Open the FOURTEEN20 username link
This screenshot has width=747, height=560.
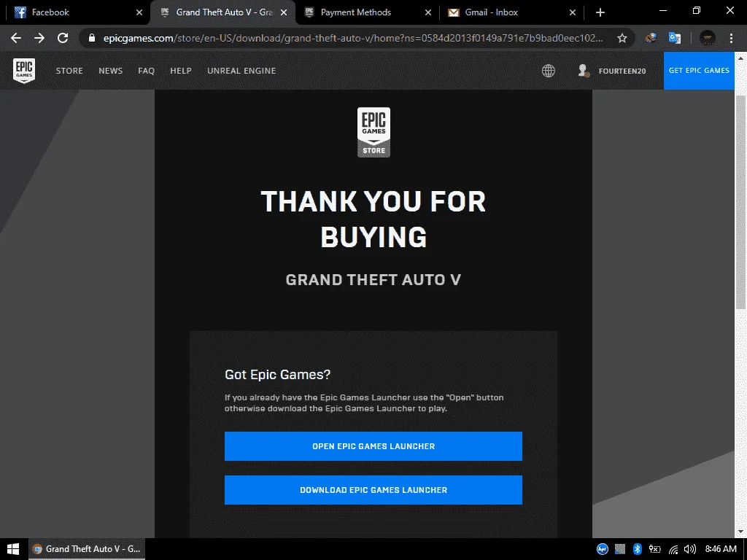coord(622,71)
